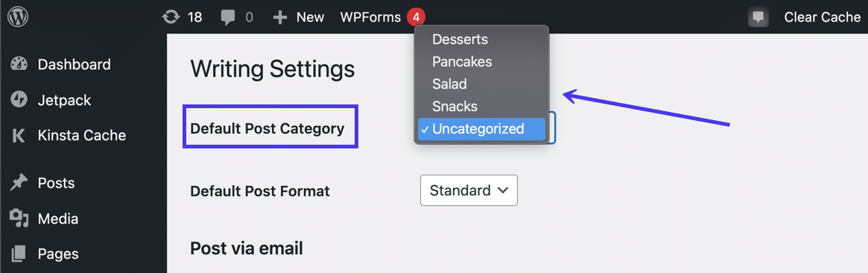Click the Posts pushpin icon

(19, 183)
